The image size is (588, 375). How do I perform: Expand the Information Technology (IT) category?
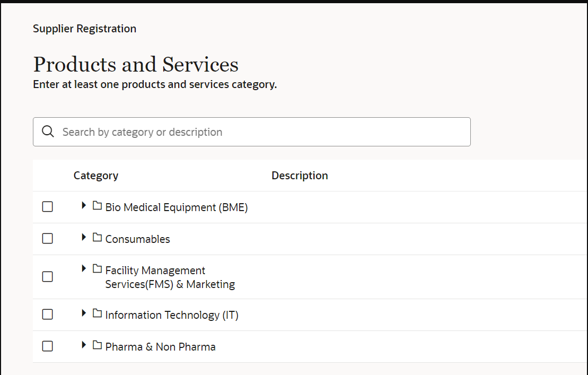click(84, 313)
